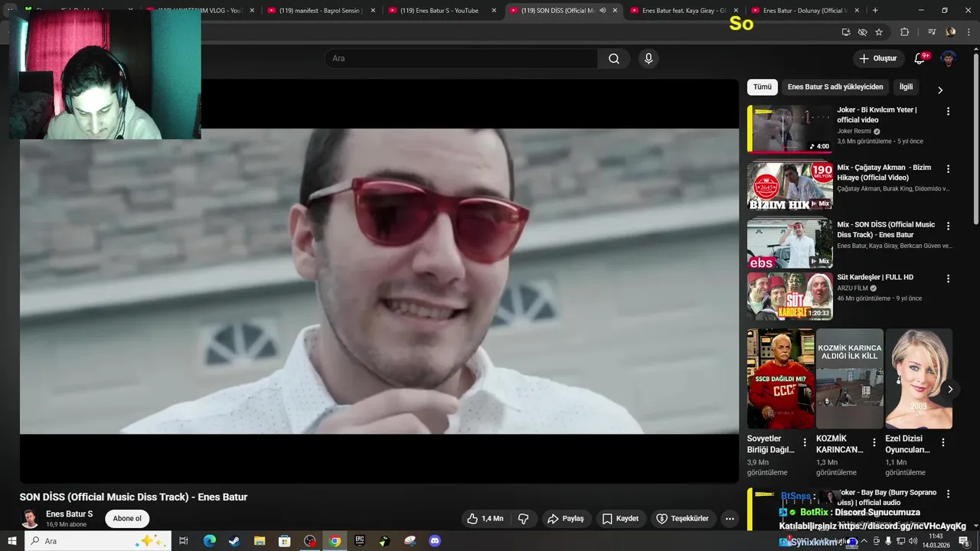Click the YouTube Ara search field
The height and width of the screenshot is (551, 980).
[461, 59]
